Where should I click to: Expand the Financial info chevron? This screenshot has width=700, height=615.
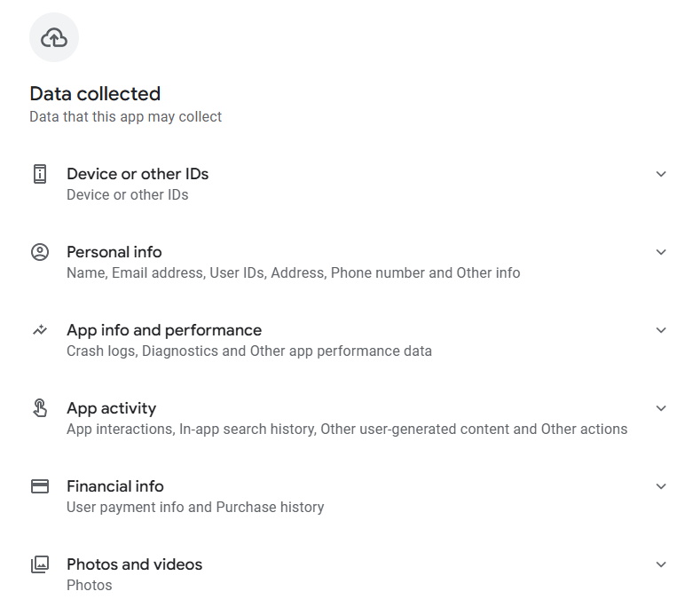tap(661, 486)
